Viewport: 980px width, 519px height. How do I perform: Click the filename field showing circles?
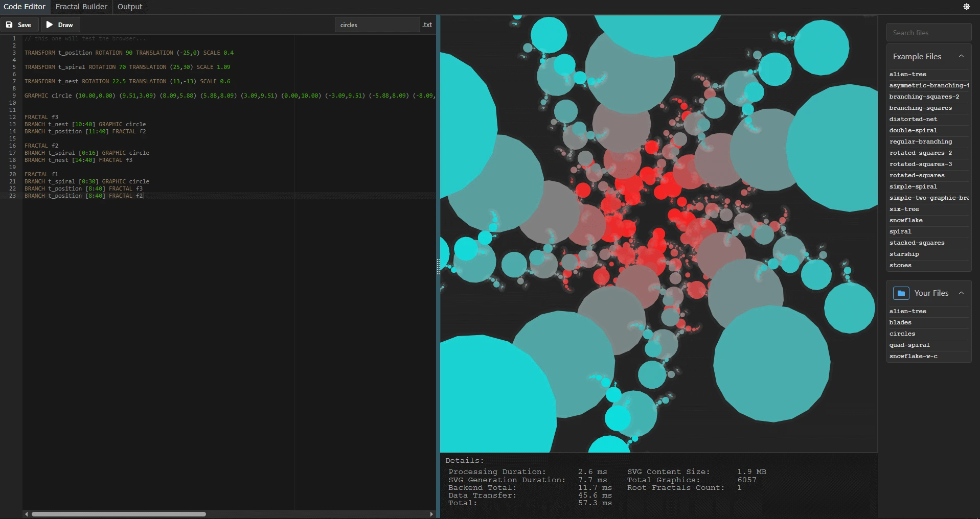point(377,25)
